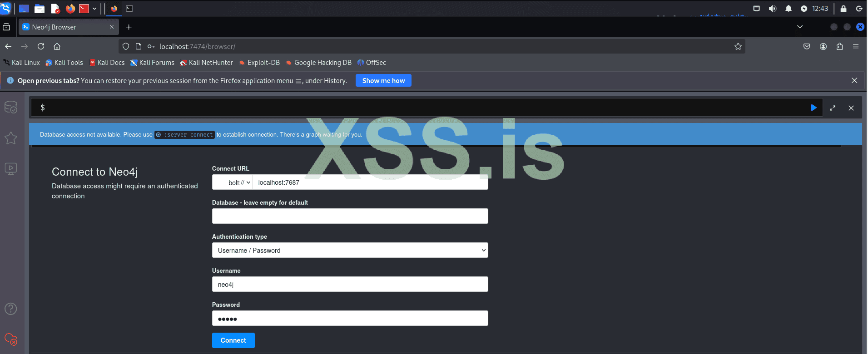Click the :server connect command link
The image size is (868, 354).
pyautogui.click(x=184, y=135)
